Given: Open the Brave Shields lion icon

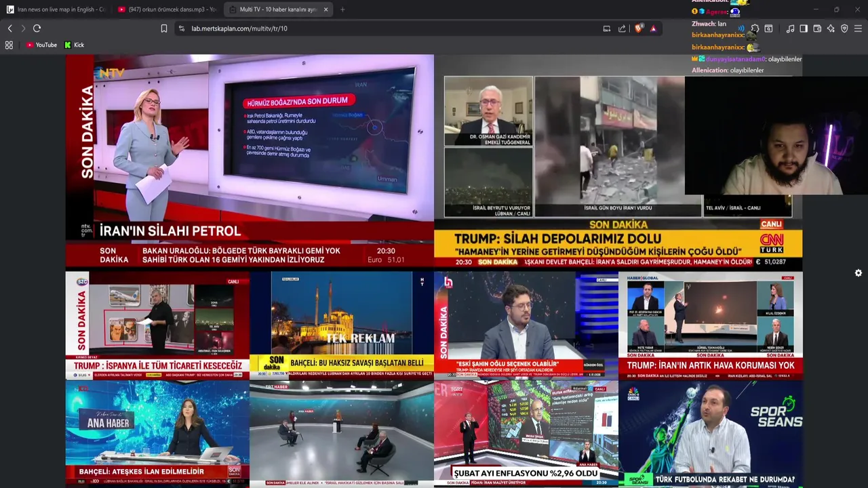Looking at the screenshot, I should click(639, 28).
